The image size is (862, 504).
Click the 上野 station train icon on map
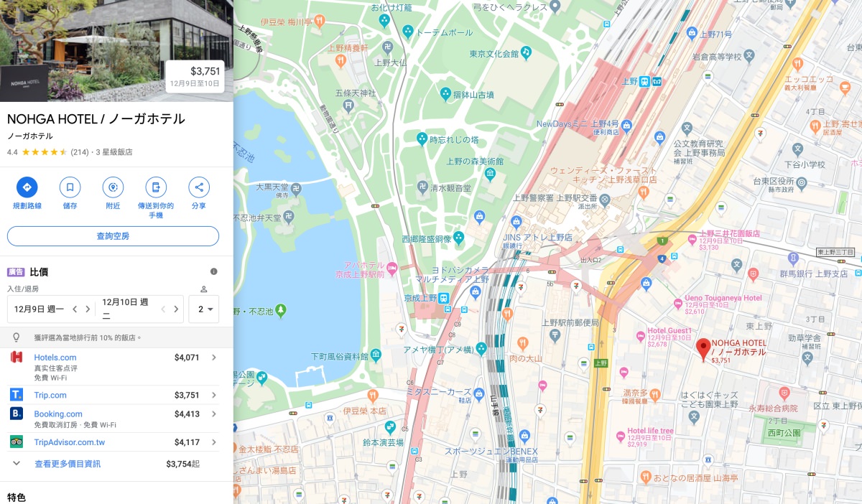click(x=644, y=81)
